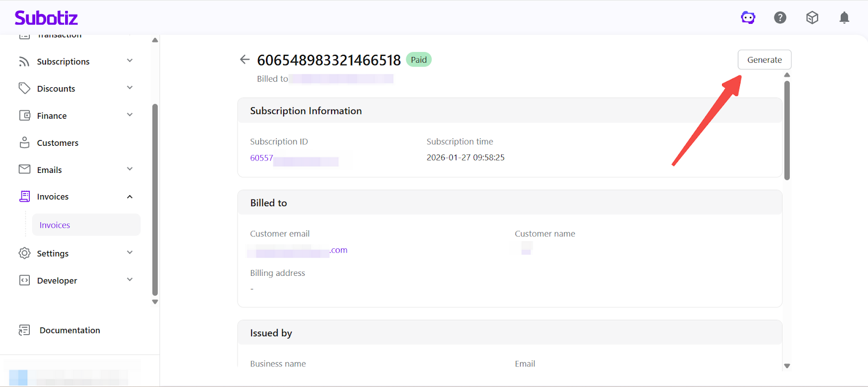Expand the Finance section chevron

pyautogui.click(x=130, y=115)
